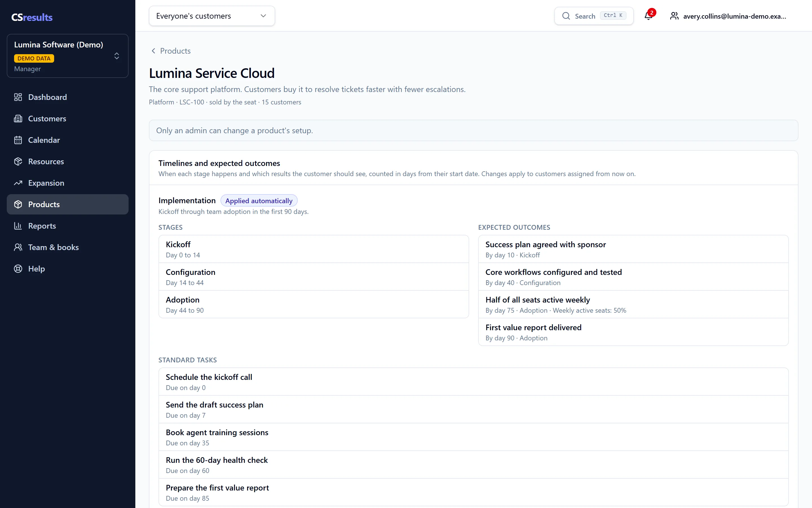Screen dimensions: 812x508
Task: Click the Dashboard grid icon
Action: pos(18,97)
